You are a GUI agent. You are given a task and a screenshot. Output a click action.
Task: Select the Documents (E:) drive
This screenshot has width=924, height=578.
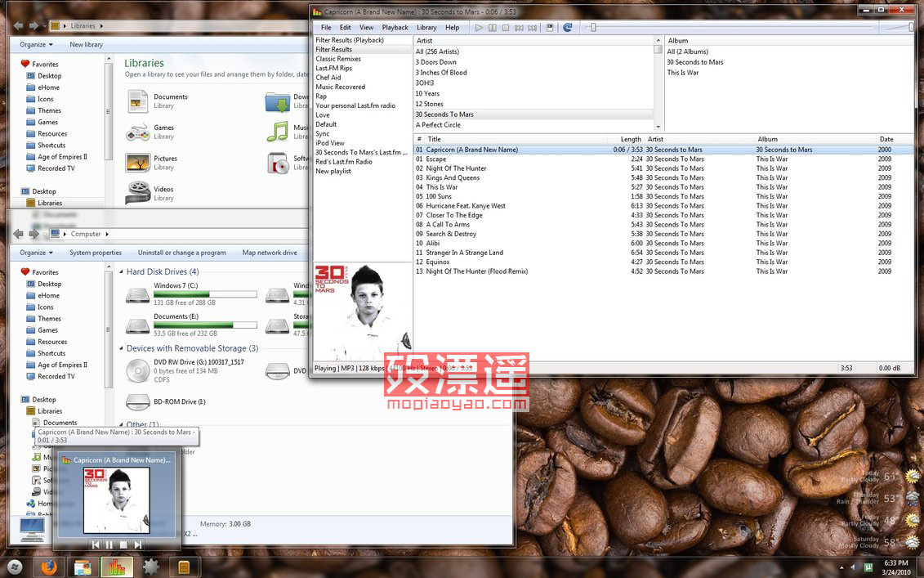point(191,325)
